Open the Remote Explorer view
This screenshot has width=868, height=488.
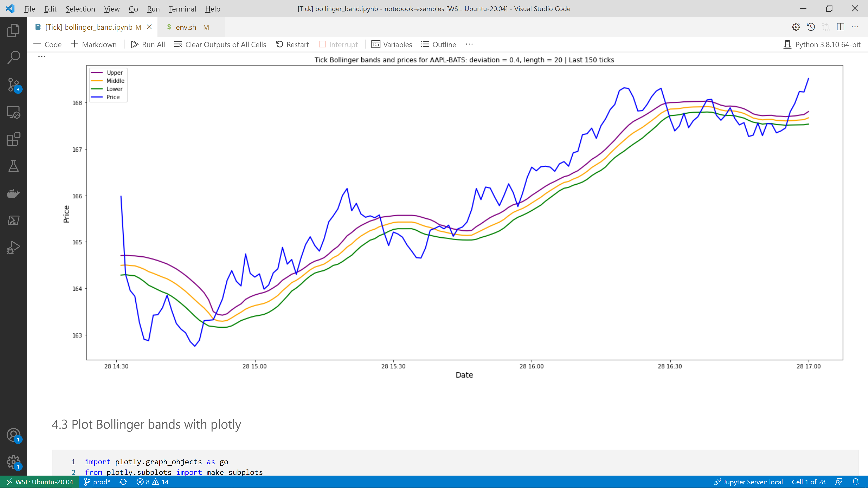(x=14, y=112)
